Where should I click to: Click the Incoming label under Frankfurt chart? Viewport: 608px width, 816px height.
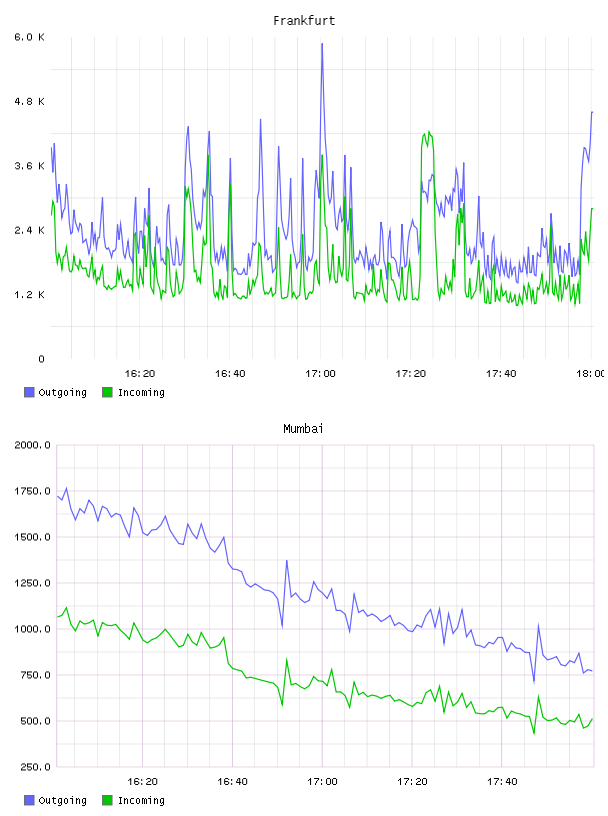point(141,392)
